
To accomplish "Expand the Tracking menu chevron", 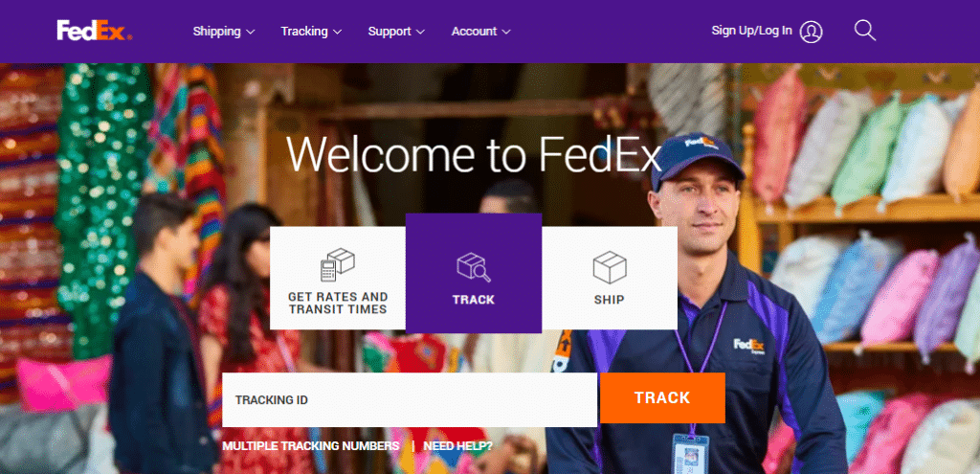I will [338, 32].
